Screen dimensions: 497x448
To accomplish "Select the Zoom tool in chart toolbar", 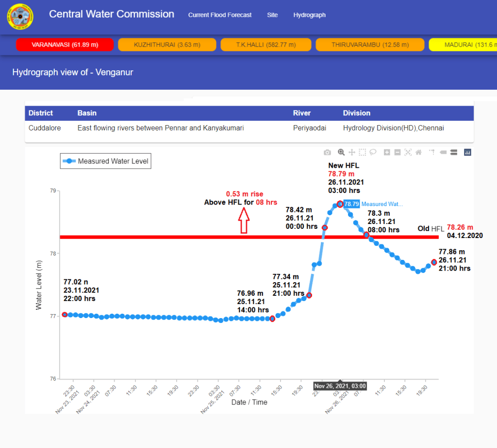I will [x=341, y=152].
